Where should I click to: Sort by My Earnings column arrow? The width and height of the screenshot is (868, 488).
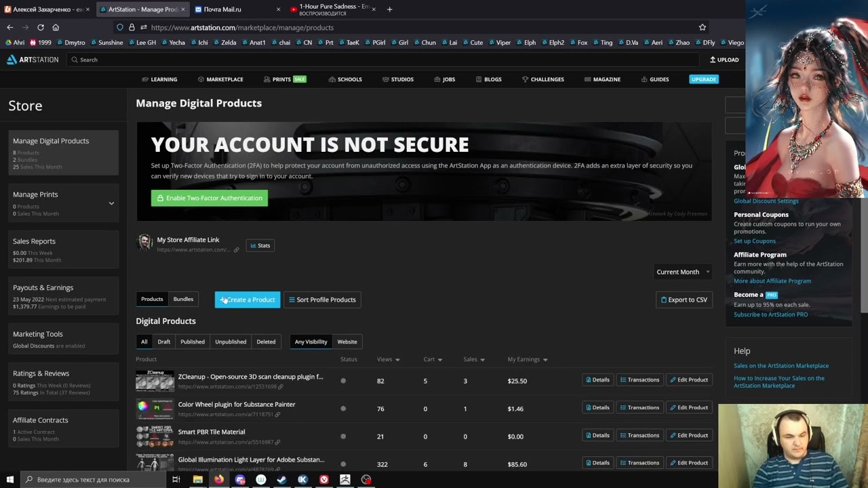(545, 360)
